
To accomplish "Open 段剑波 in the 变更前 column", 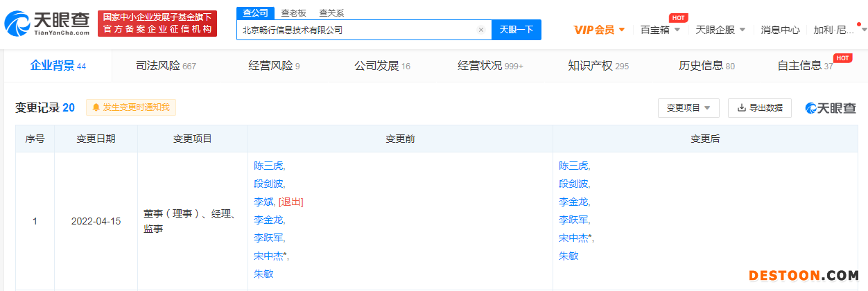I will click(269, 184).
